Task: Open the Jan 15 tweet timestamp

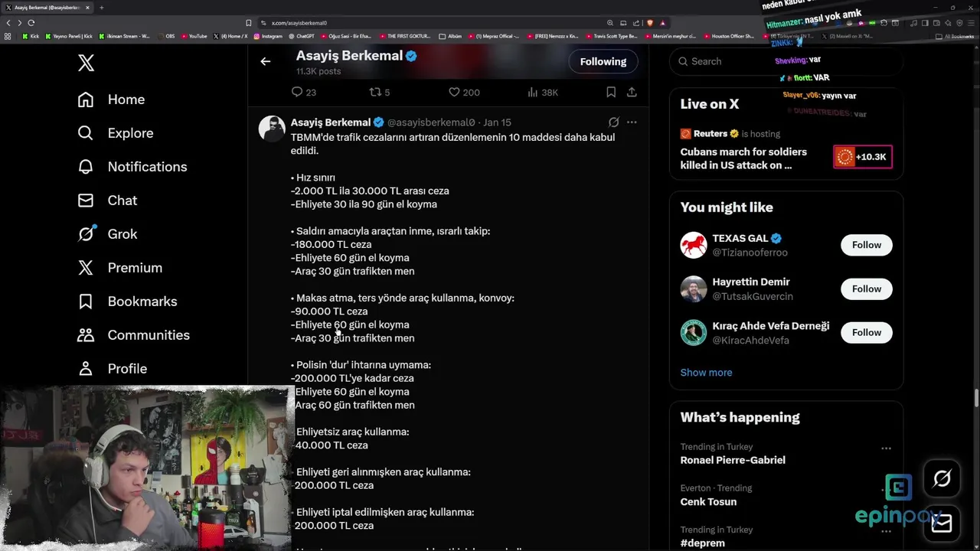Action: coord(497,122)
